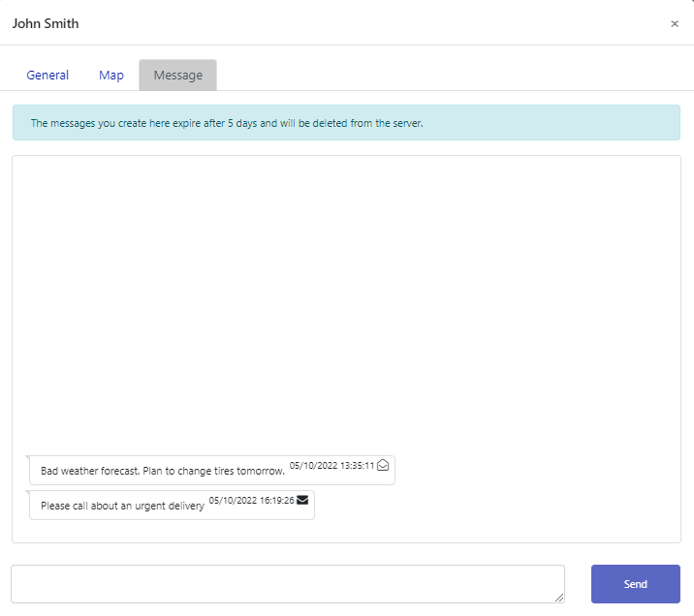Click the textarea resize handle
The width and height of the screenshot is (694, 616).
coord(559,598)
